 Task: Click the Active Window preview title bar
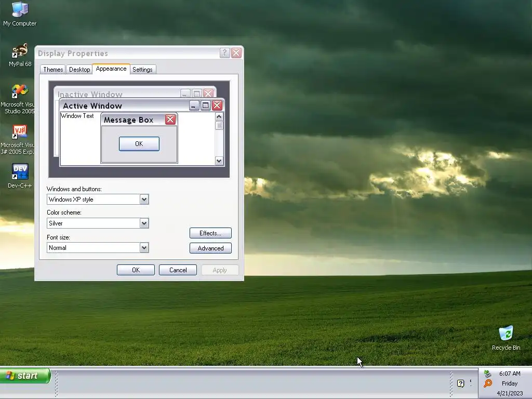[x=141, y=105]
